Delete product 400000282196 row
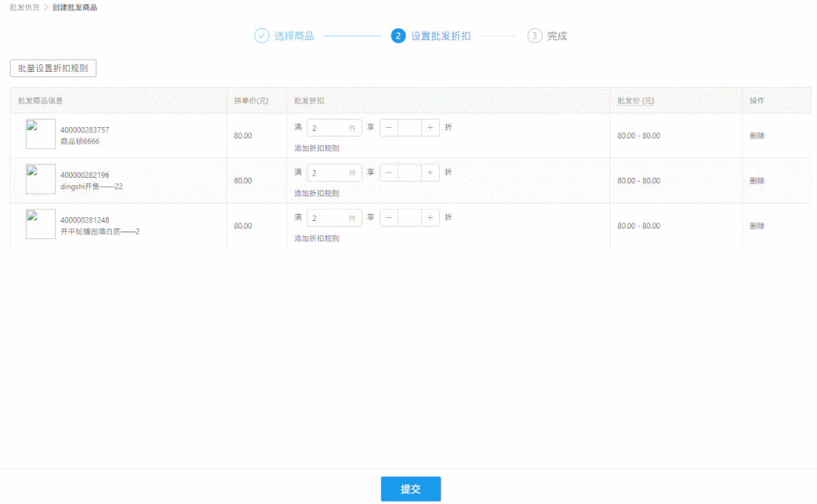The height and width of the screenshot is (504, 817). [757, 181]
